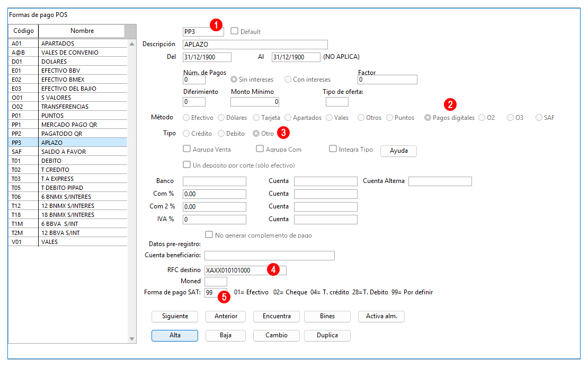The width and height of the screenshot is (588, 367).
Task: Sort list by Nombre column header
Action: click(x=82, y=31)
